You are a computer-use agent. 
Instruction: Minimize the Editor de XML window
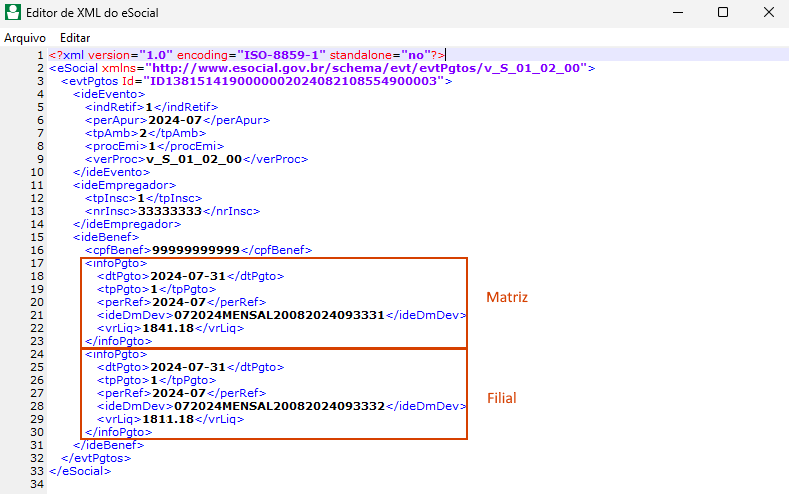(674, 13)
